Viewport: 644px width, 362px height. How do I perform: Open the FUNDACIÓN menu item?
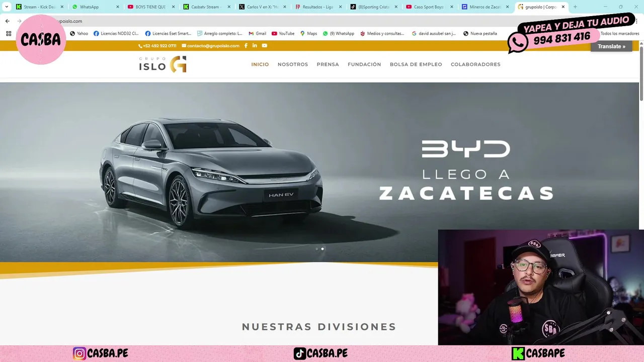[x=364, y=64]
